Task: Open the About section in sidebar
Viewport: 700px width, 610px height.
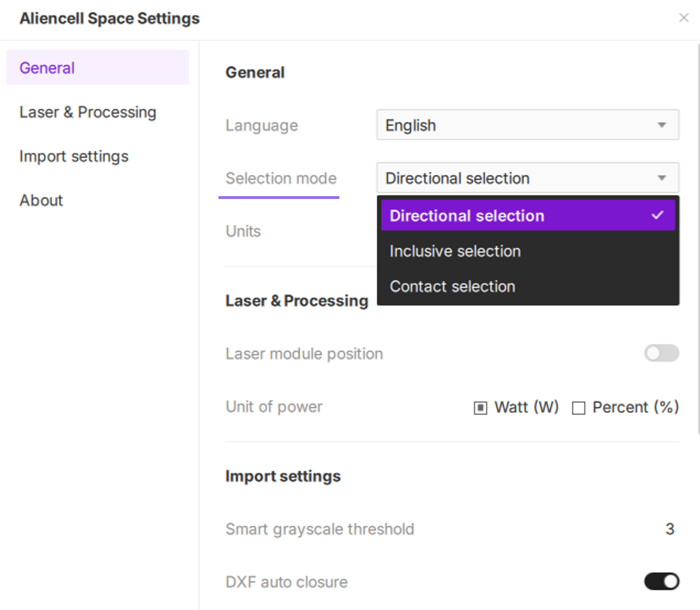Action: [41, 200]
